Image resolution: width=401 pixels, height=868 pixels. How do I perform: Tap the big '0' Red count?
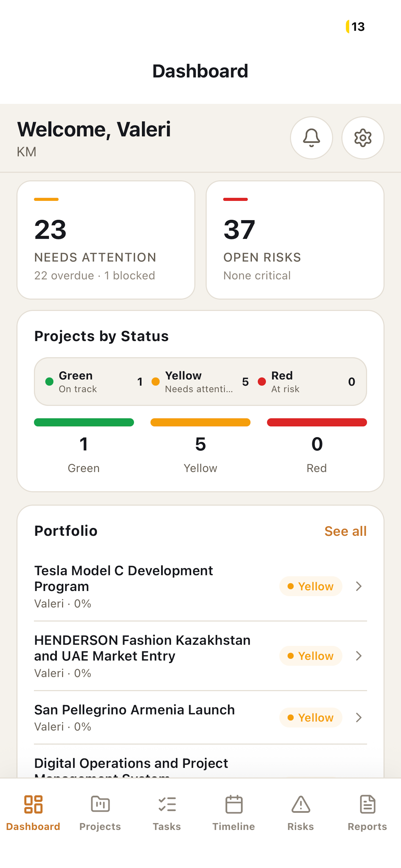coord(317,444)
